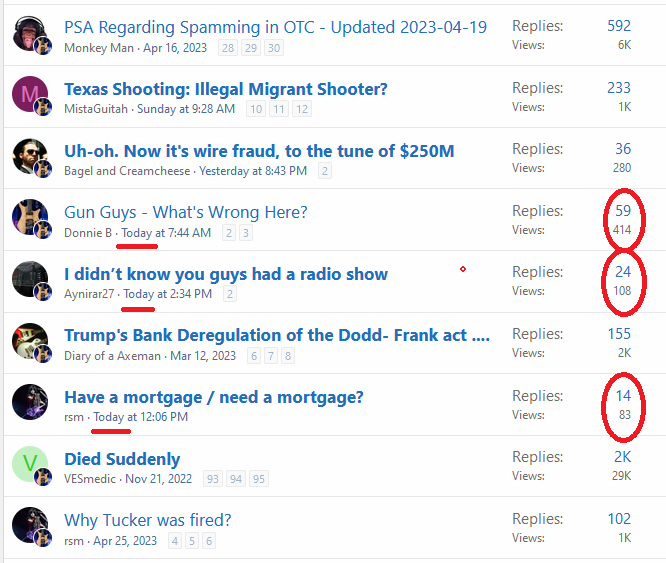Image resolution: width=666 pixels, height=563 pixels.
Task: Click MistaGuitah's purple M avatar
Action: [30, 96]
